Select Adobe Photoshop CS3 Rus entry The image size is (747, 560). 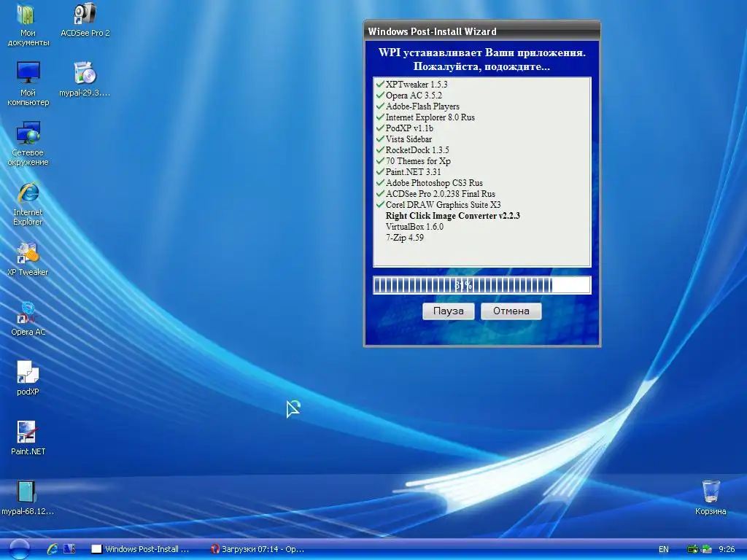click(x=434, y=183)
